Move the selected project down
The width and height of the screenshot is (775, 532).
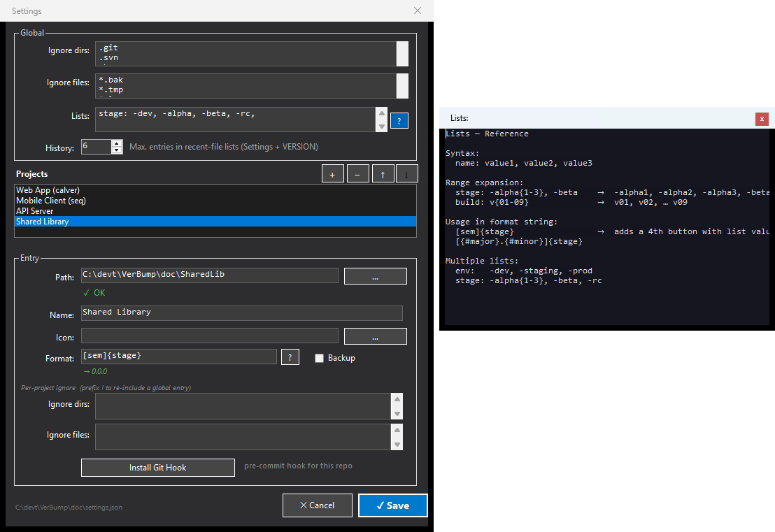(407, 174)
